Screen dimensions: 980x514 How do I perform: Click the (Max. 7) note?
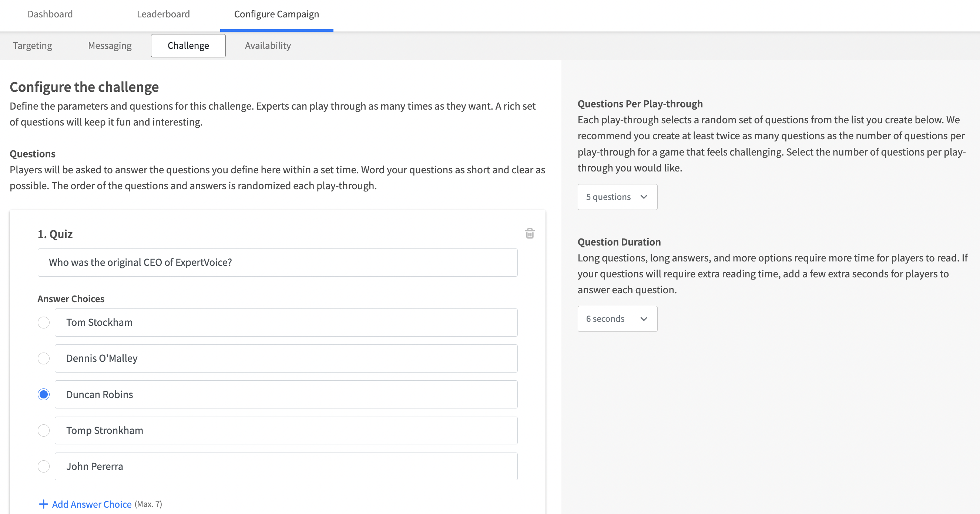148,504
